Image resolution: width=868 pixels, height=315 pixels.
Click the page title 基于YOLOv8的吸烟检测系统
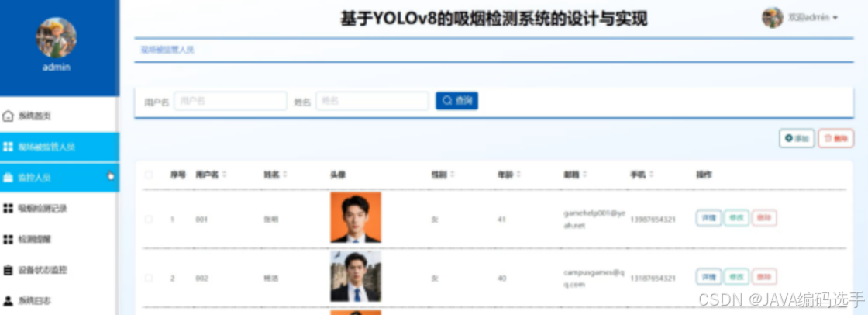(494, 19)
